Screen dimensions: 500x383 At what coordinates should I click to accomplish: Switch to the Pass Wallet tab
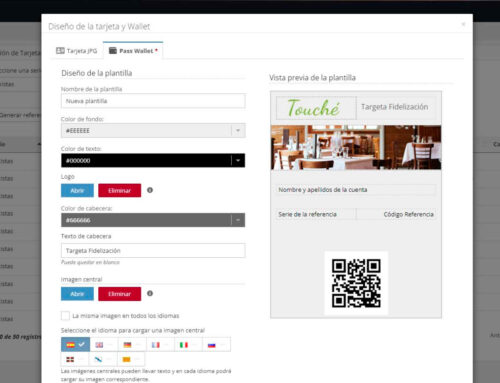(x=133, y=51)
